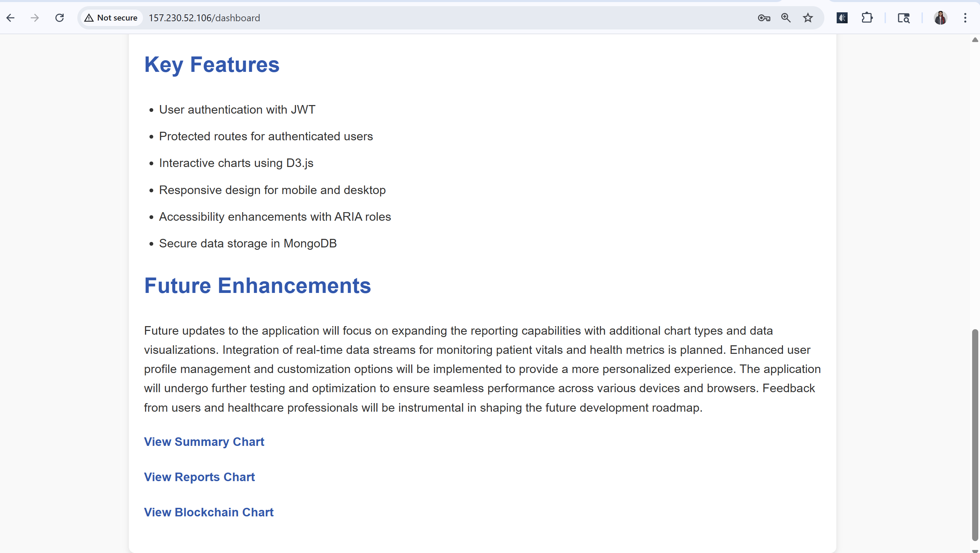Click the Key Features heading
Viewport: 980px width, 553px height.
(x=211, y=64)
